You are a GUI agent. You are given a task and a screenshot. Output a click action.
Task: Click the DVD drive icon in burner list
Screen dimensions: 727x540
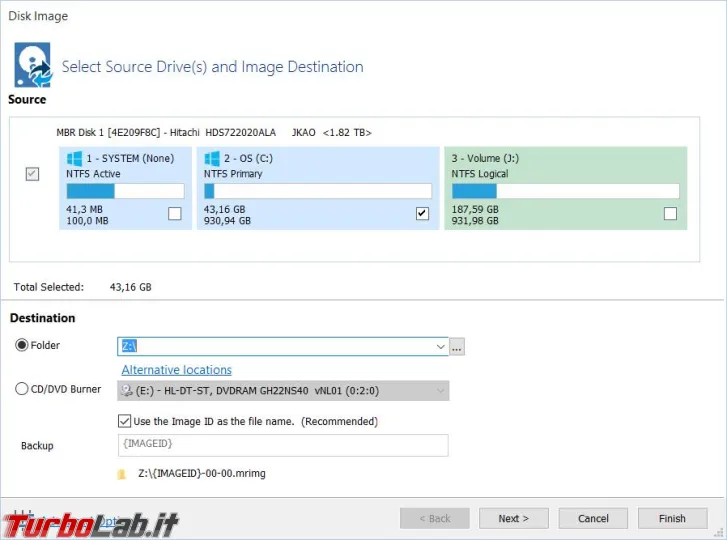(x=126, y=390)
